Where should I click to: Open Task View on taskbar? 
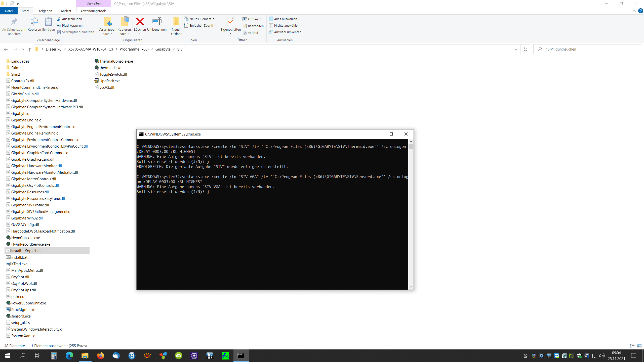[x=38, y=356]
